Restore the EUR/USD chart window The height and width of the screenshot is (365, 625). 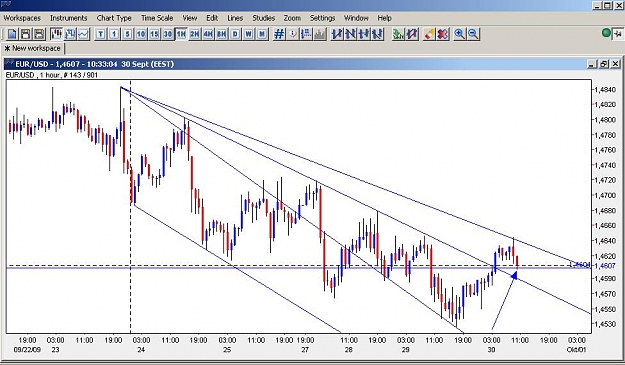coord(605,64)
